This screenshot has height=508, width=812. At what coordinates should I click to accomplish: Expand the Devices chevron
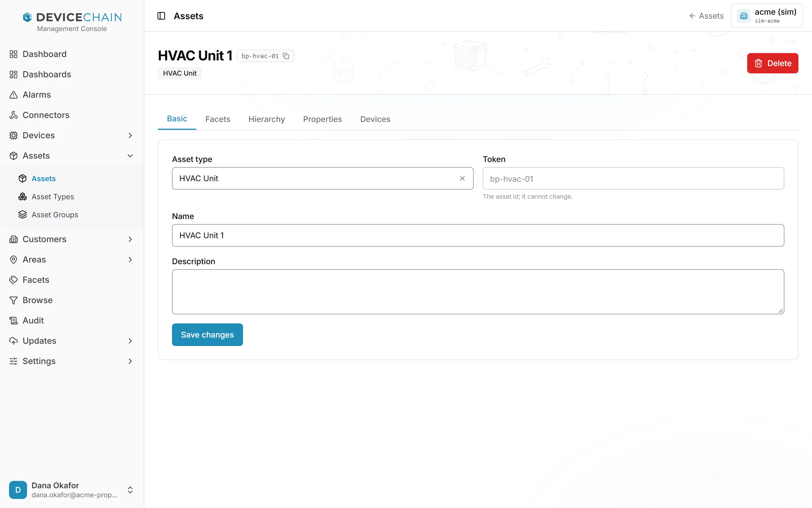[130, 135]
